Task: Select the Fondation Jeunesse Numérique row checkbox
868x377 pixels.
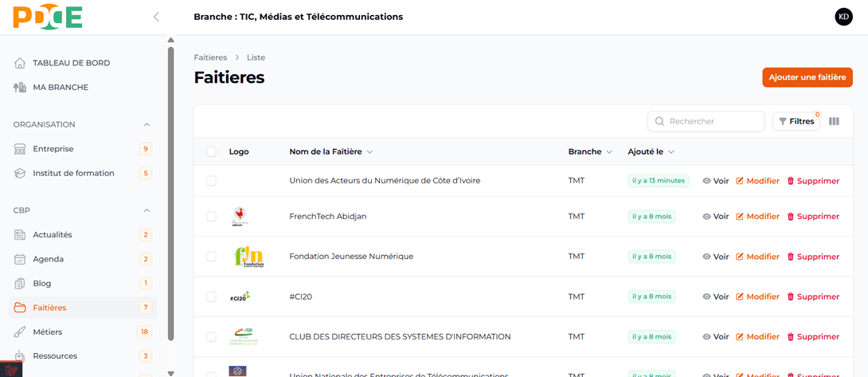Action: click(211, 257)
